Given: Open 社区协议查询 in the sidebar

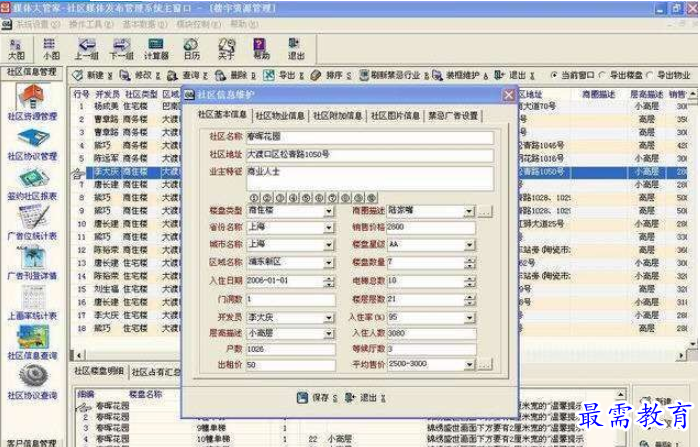Looking at the screenshot, I should tap(32, 383).
